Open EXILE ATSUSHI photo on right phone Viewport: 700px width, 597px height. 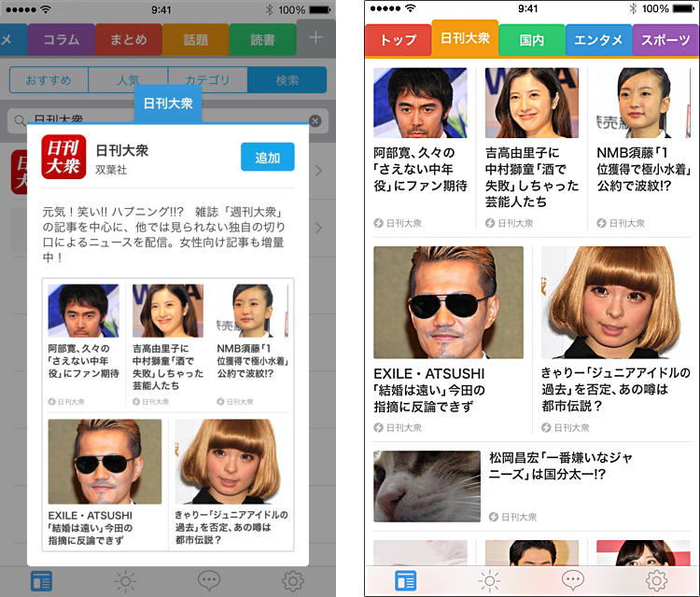point(448,302)
